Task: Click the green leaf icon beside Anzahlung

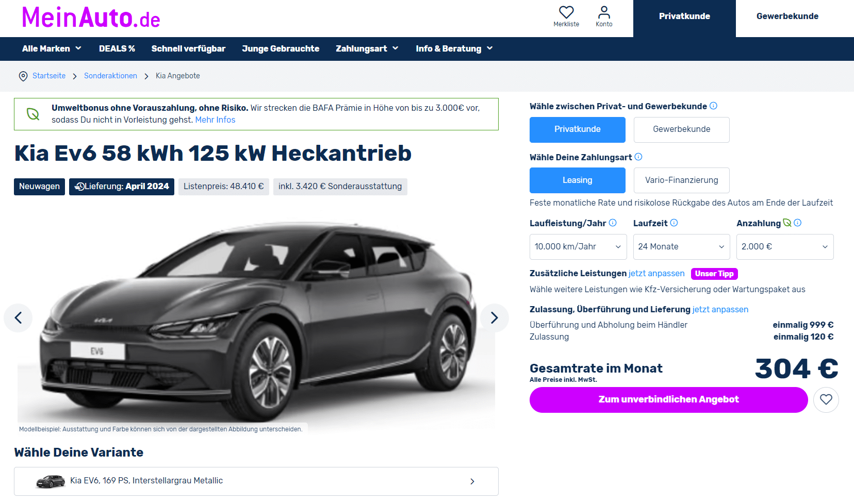Action: (787, 223)
